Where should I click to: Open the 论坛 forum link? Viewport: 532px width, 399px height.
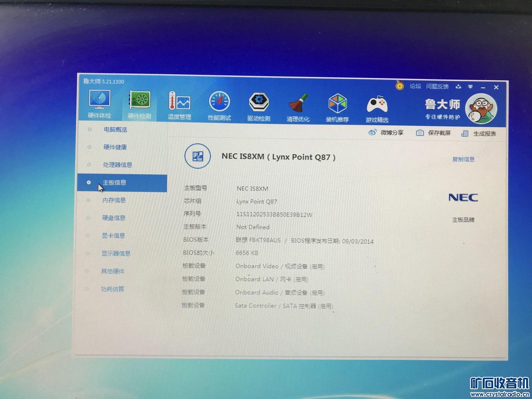tap(415, 86)
